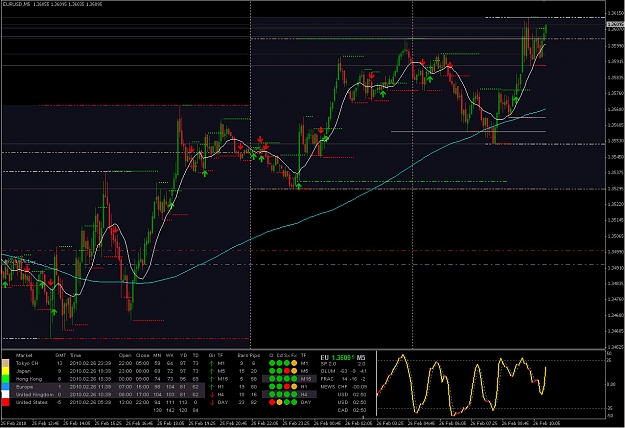Click the United Kingdom white color swatch

(x=5, y=395)
